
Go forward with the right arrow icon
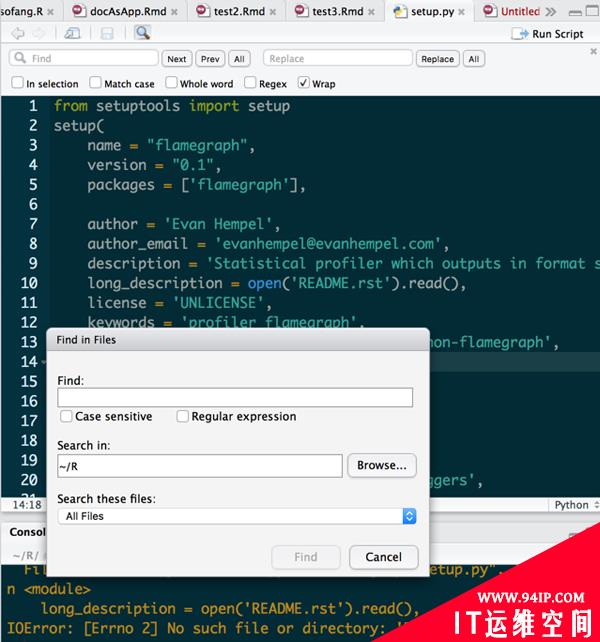click(x=38, y=33)
